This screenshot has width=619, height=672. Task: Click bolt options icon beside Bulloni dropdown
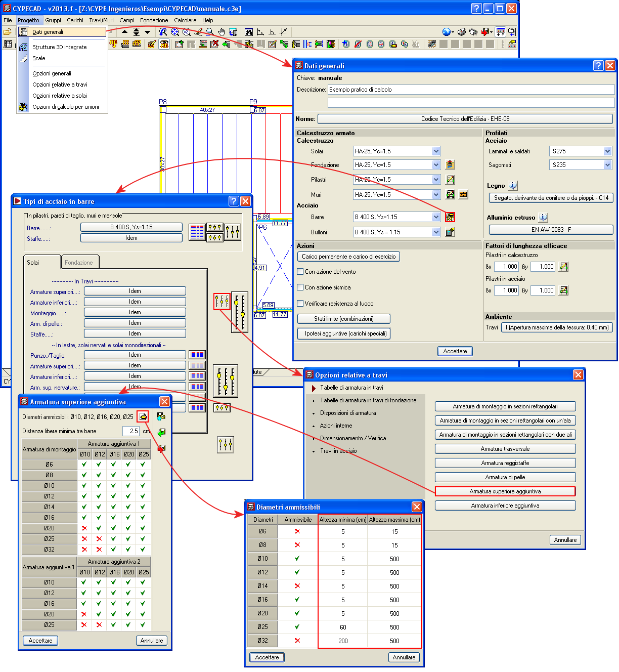click(450, 232)
